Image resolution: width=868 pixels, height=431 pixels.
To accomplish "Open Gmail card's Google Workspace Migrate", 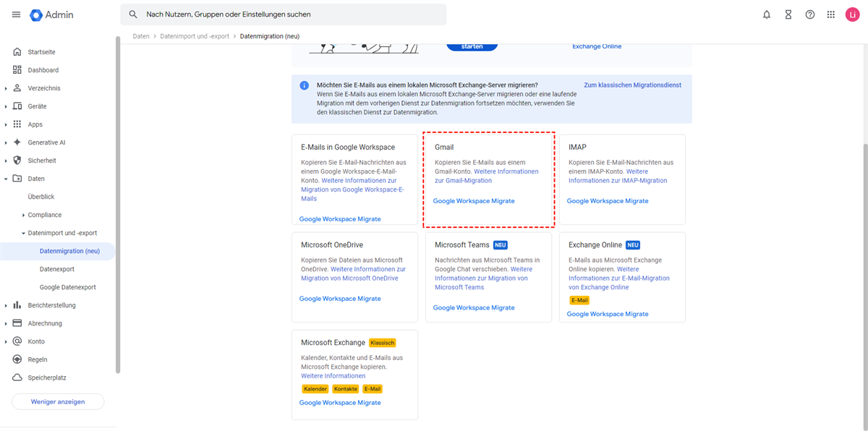I will click(x=474, y=201).
